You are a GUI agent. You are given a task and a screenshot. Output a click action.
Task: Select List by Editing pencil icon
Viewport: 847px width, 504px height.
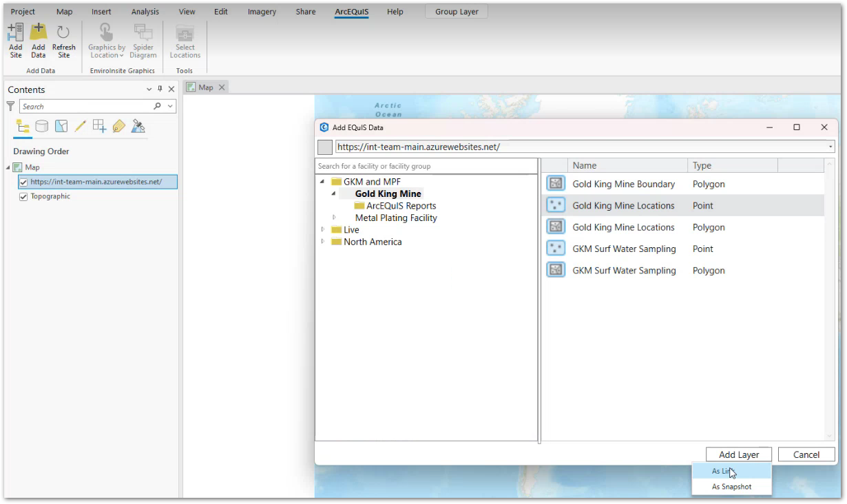[x=81, y=127]
